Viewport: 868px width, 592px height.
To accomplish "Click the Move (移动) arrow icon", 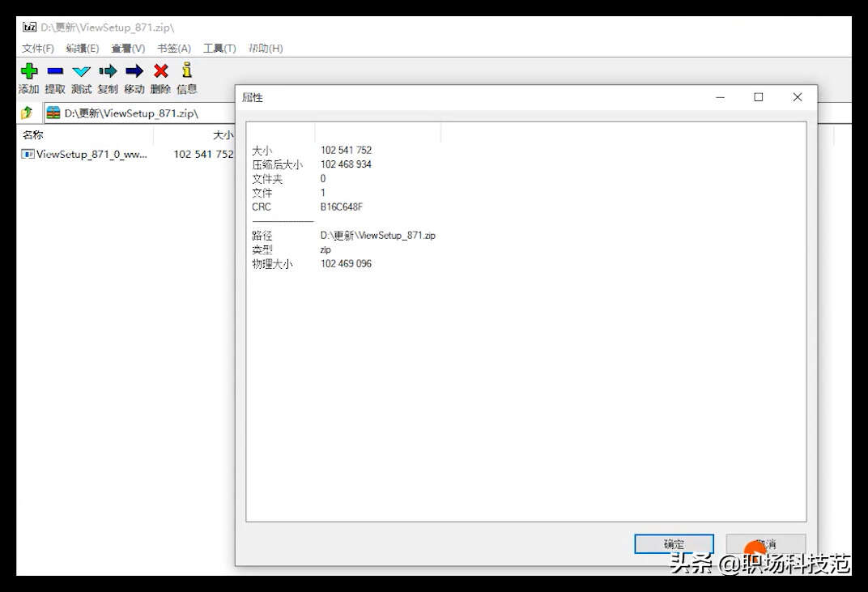I will pos(134,71).
